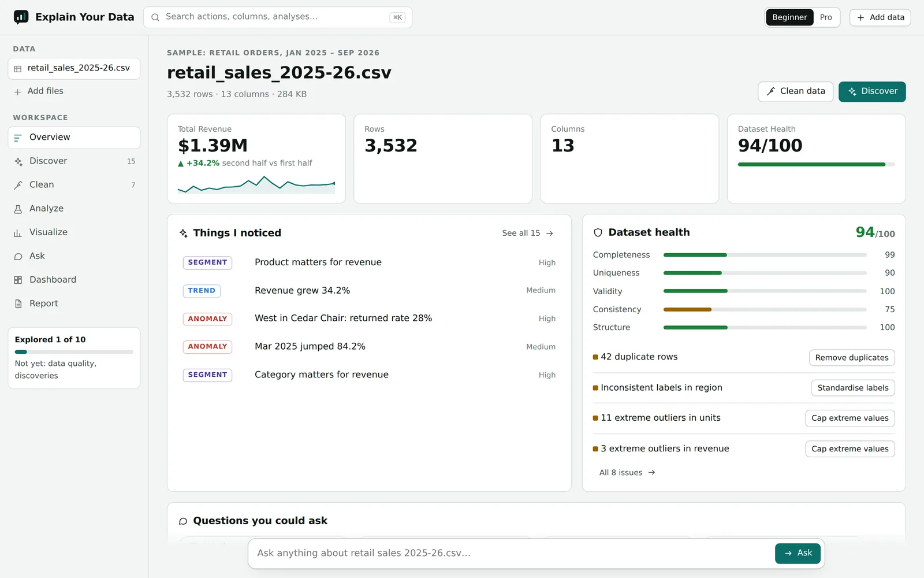Click the Rows card showing 3,532
This screenshot has width=924, height=578.
click(x=443, y=158)
